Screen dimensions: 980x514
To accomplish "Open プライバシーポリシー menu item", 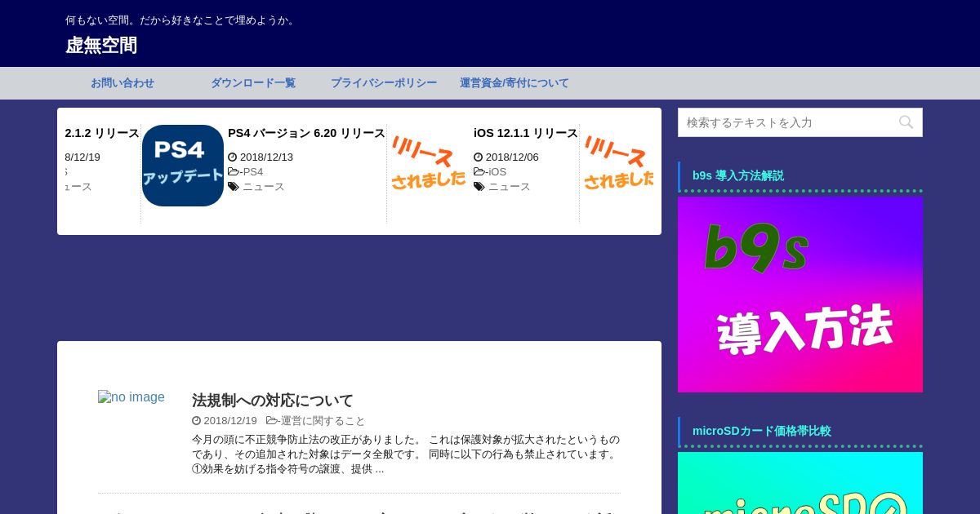I will [x=384, y=83].
